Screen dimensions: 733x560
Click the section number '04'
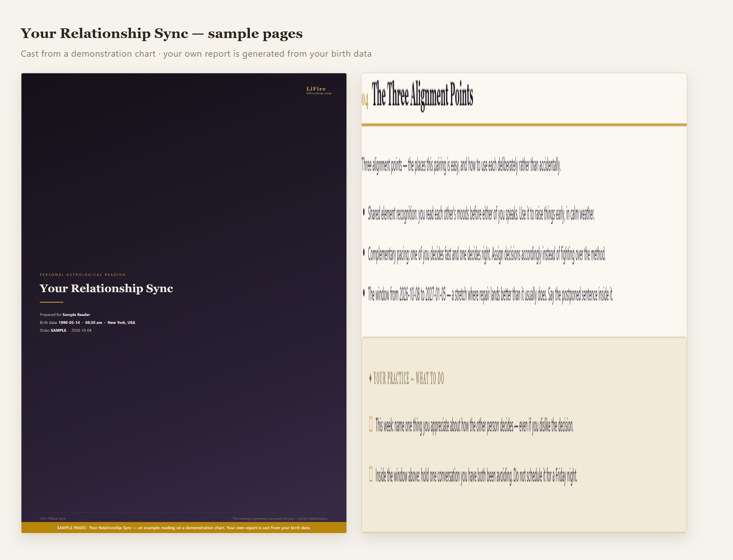coord(365,100)
